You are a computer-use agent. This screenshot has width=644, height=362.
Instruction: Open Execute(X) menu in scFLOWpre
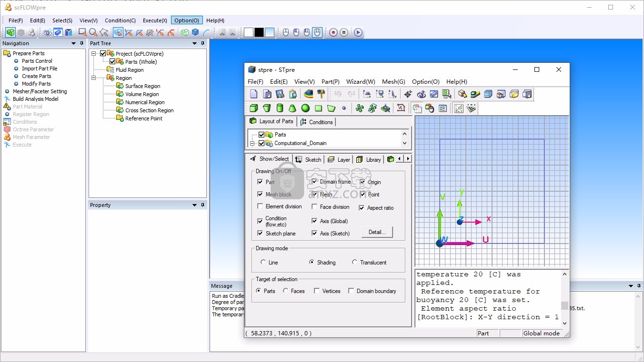(155, 20)
